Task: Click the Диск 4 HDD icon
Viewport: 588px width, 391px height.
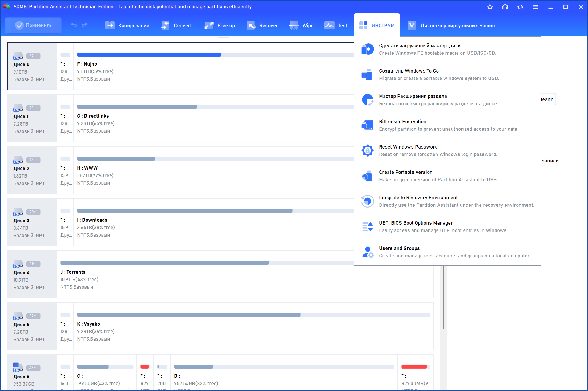Action: pos(18,264)
